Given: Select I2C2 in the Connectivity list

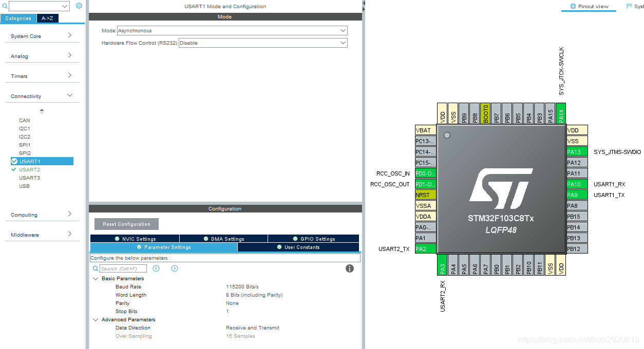Looking at the screenshot, I should [25, 137].
